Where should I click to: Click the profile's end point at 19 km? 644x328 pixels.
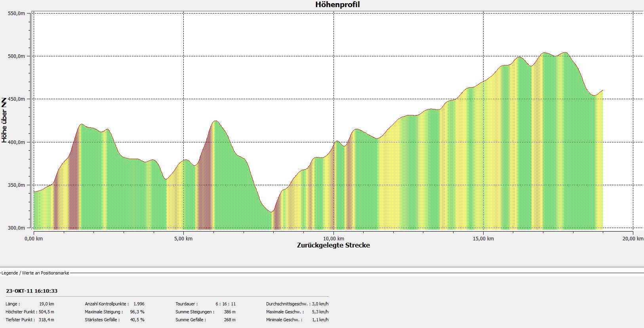[x=602, y=90]
